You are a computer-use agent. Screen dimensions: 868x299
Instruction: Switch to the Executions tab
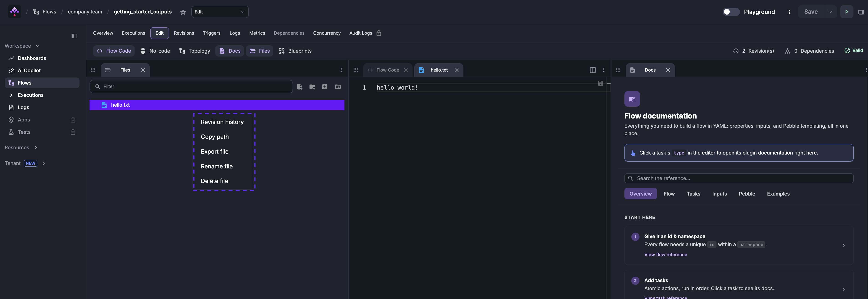[x=133, y=33]
